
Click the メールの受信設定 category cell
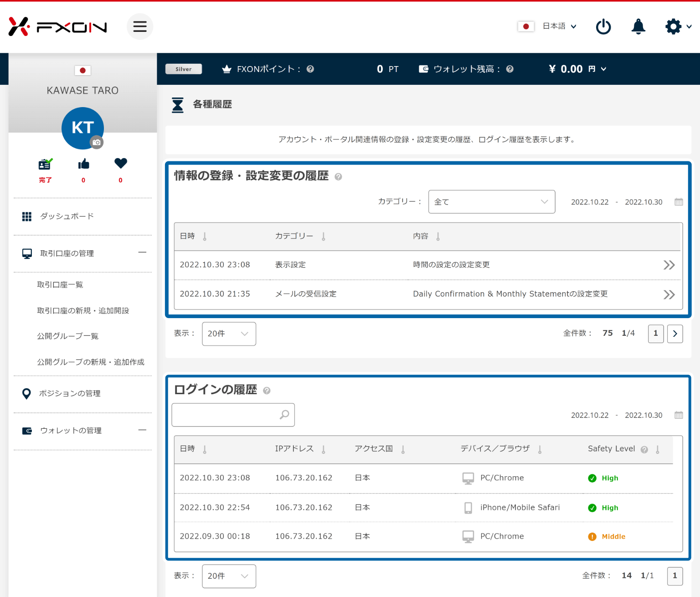pos(306,294)
